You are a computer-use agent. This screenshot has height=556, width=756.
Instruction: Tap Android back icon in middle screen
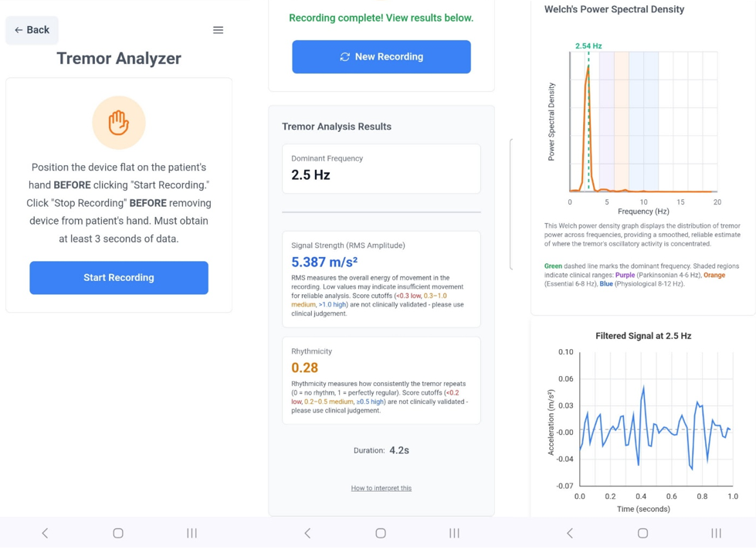[x=307, y=533]
